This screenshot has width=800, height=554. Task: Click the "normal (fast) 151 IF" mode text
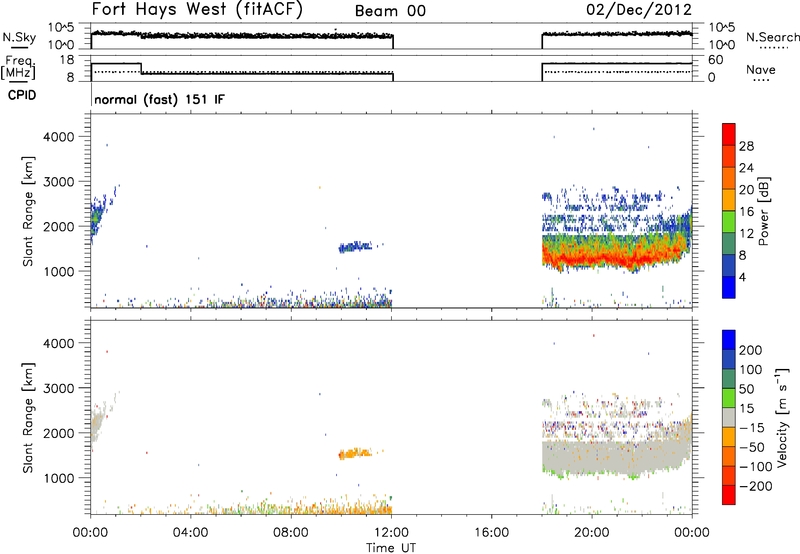[159, 99]
